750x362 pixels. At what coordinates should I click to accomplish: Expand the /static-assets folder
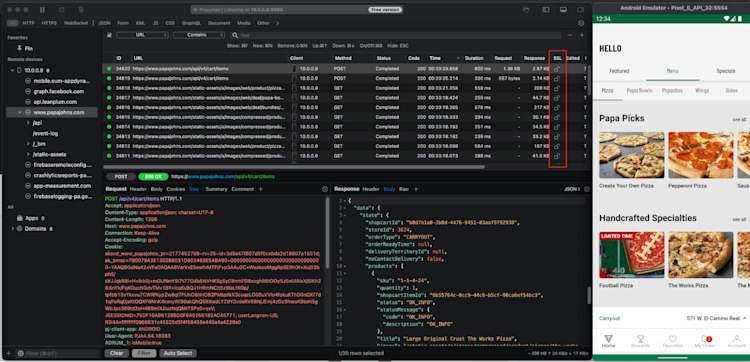tap(28, 154)
